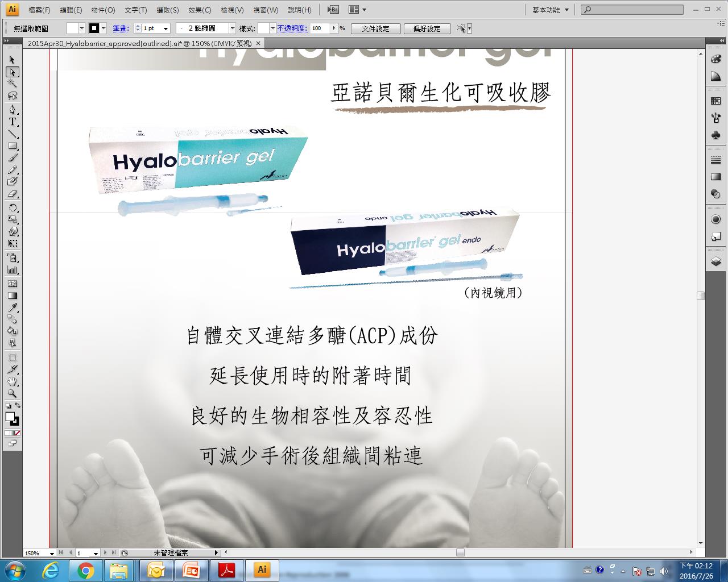Viewport: 728px width, 582px height.
Task: Open the 筆畫 stroke panel link
Action: pos(121,28)
